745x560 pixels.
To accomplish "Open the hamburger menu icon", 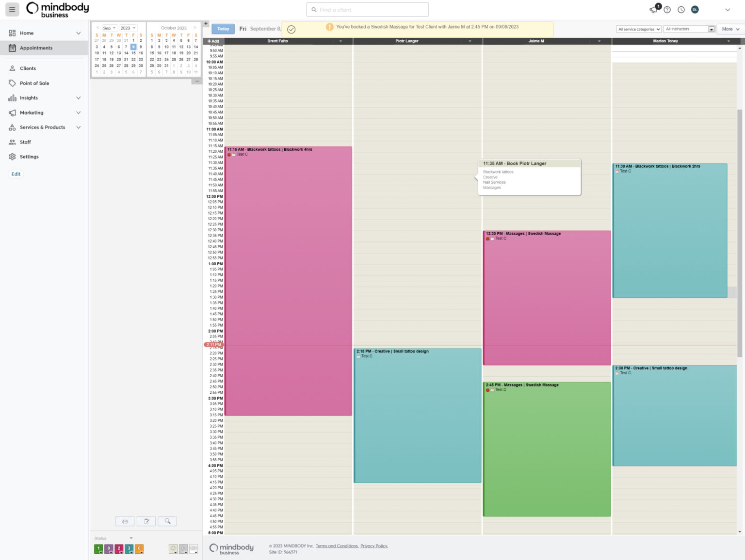I will (x=12, y=9).
